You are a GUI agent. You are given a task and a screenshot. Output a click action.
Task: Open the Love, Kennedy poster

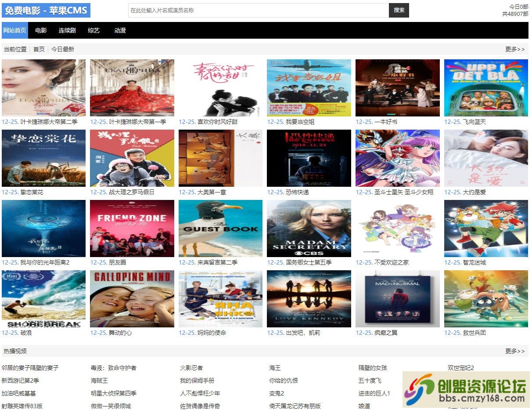(x=309, y=299)
